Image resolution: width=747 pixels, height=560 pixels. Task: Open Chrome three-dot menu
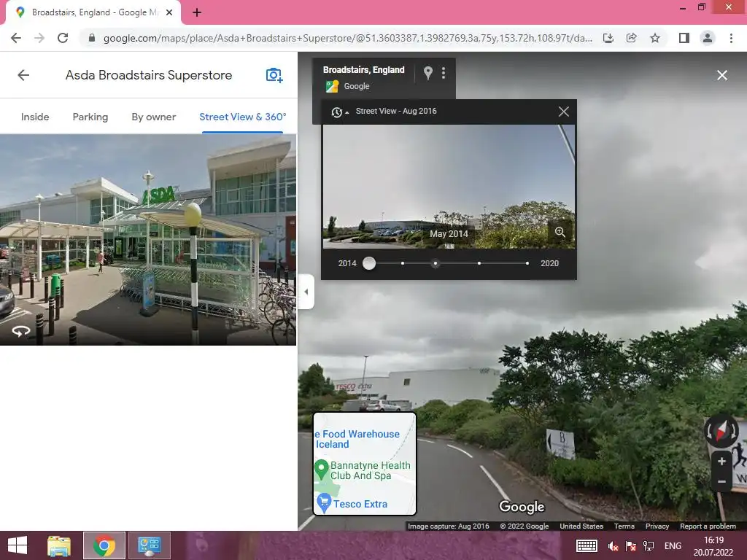coord(731,38)
